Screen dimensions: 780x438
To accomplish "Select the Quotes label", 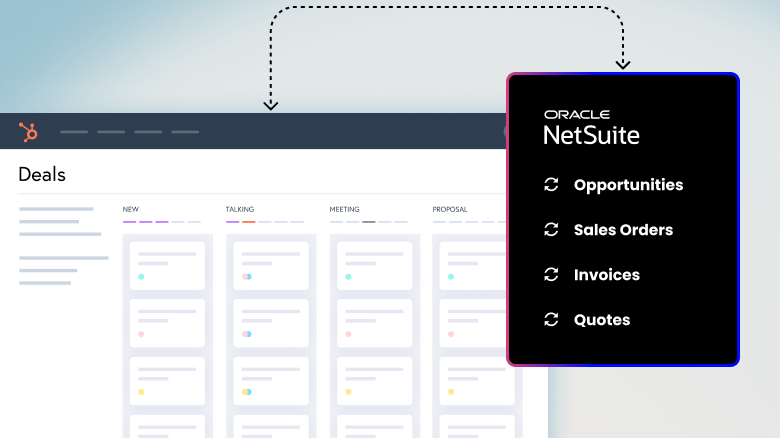I will pyautogui.click(x=602, y=320).
